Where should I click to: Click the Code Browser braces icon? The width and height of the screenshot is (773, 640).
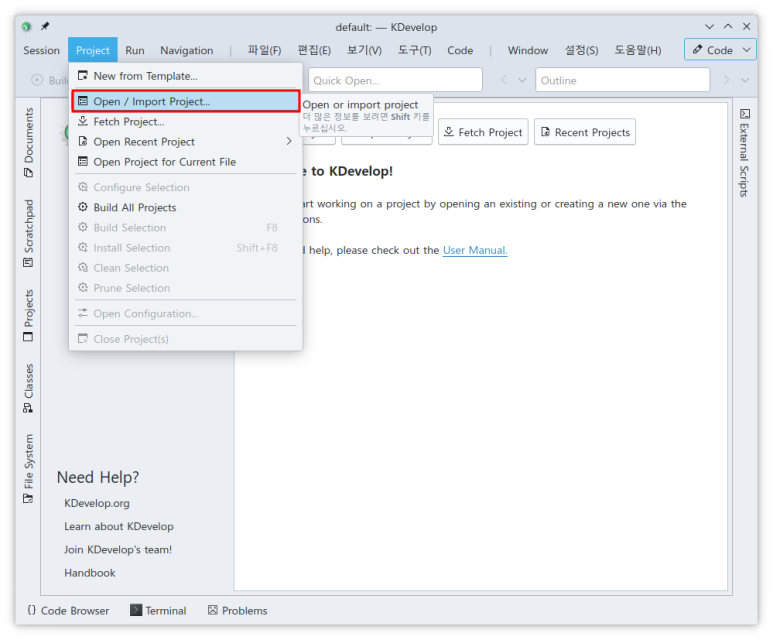click(32, 610)
